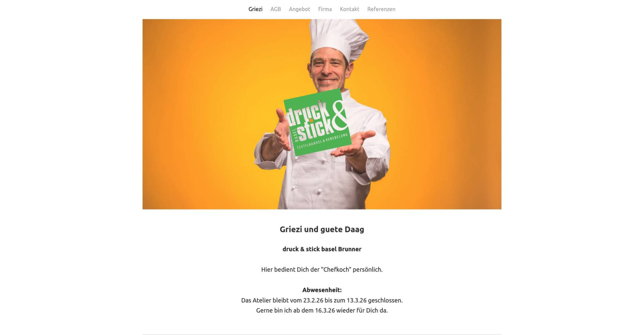Viewport: 644px width, 335px height.
Task: Click the bold Abwesenheit label
Action: (322, 290)
